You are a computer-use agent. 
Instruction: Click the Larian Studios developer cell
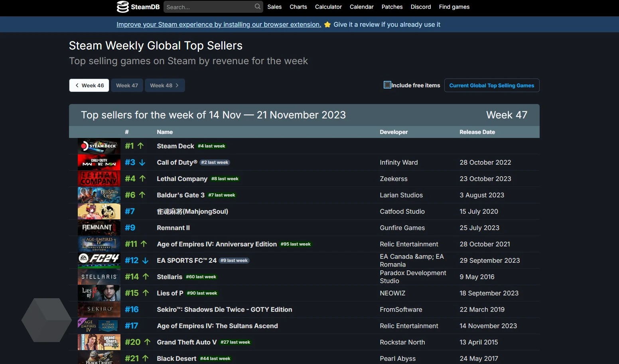(x=401, y=195)
